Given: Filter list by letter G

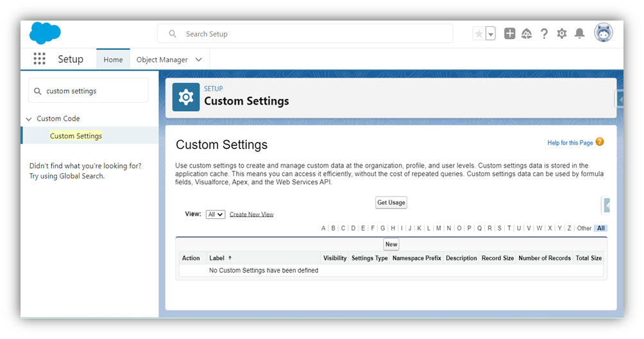Looking at the screenshot, I should tap(382, 228).
